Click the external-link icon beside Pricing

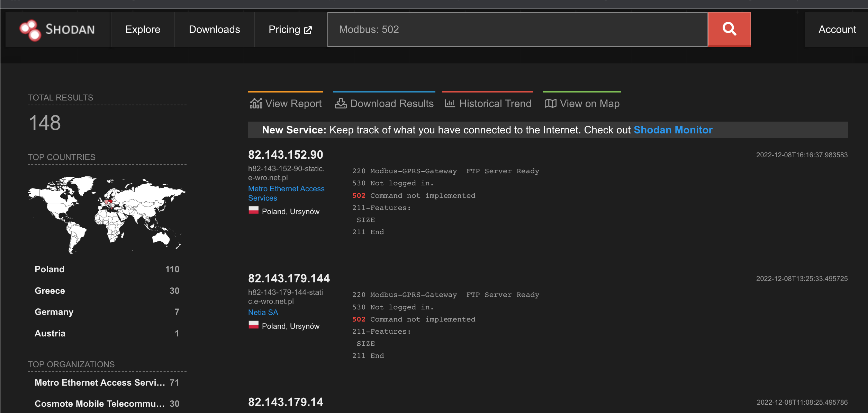pyautogui.click(x=308, y=30)
